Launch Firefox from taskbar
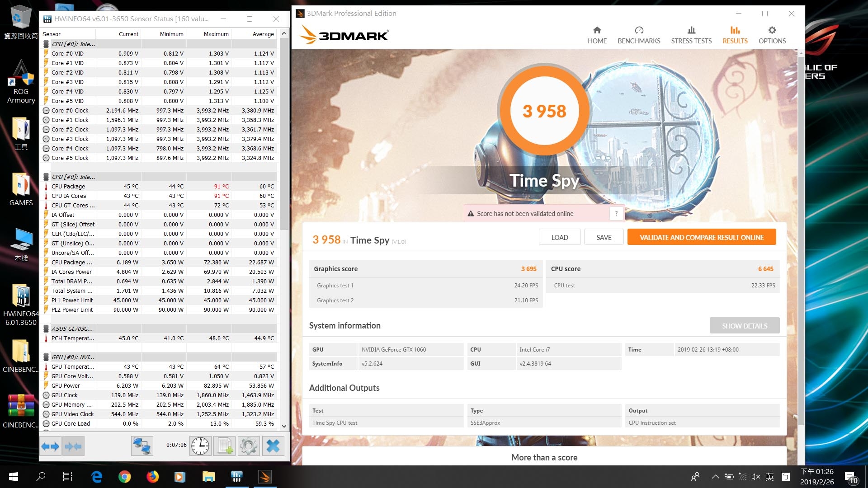 pyautogui.click(x=153, y=477)
